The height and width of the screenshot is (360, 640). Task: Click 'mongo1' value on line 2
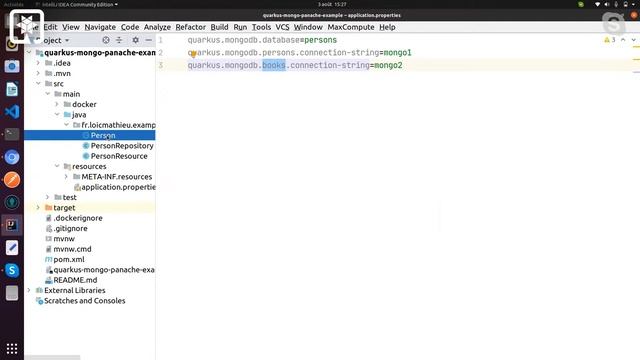[398, 53]
